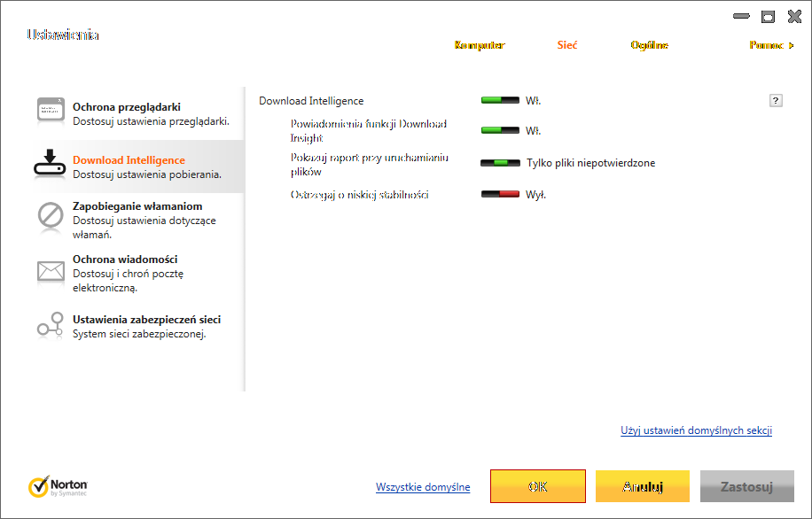Open the Pomoc menu
Viewport: 812px width, 519px height.
(771, 45)
